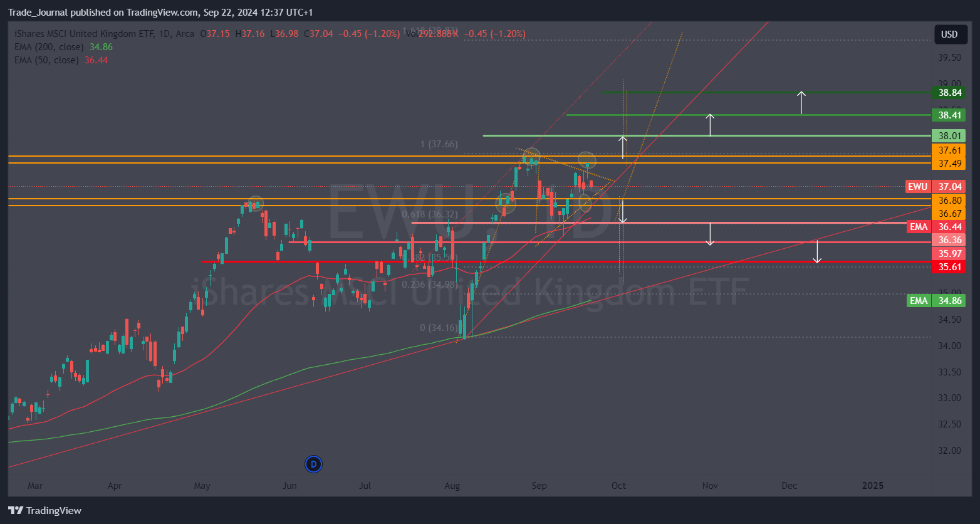
Task: Click the EMA (50, close) legend entry
Action: (x=46, y=60)
